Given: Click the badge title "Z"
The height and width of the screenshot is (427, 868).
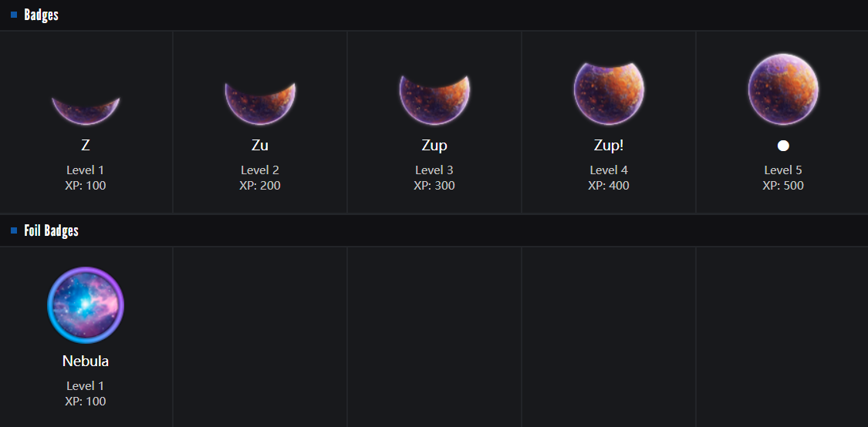Looking at the screenshot, I should point(86,145).
